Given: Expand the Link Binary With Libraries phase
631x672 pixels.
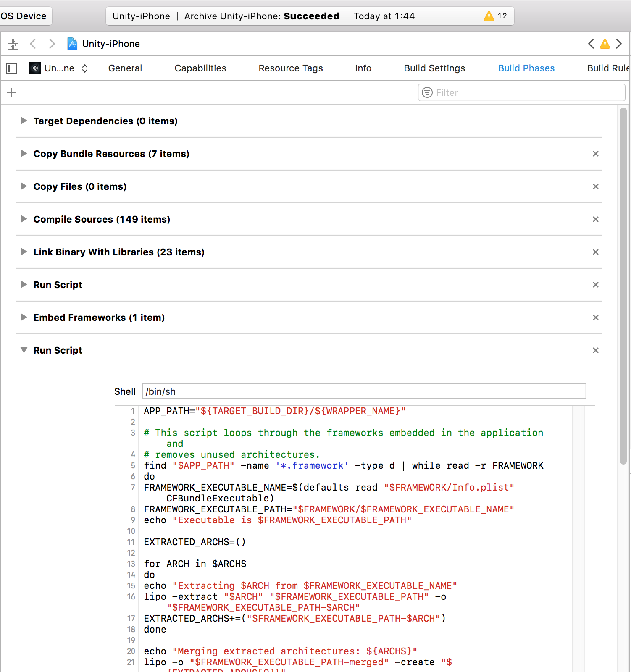Looking at the screenshot, I should click(24, 252).
